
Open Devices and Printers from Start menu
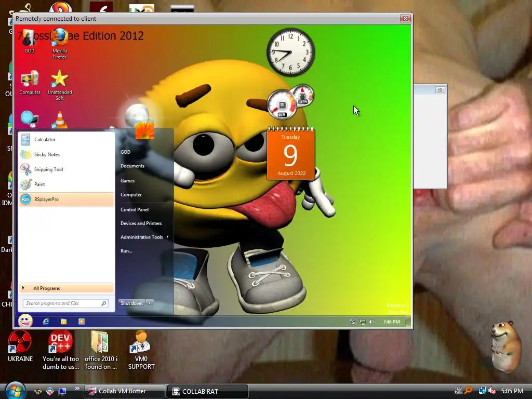[x=141, y=223]
